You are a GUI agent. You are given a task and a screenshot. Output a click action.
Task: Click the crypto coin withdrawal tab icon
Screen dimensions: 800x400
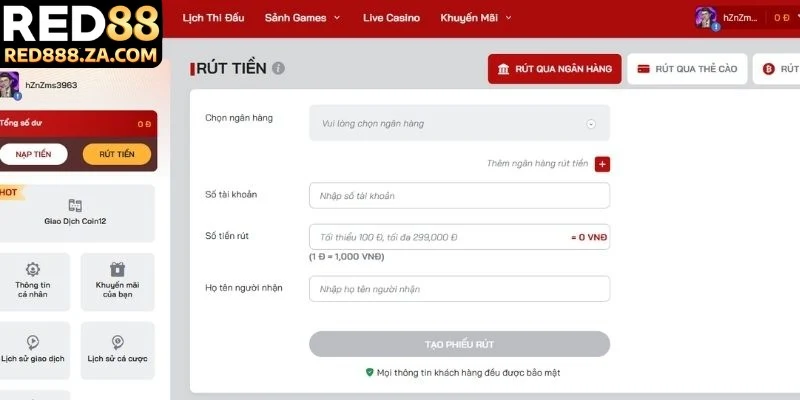(769, 69)
